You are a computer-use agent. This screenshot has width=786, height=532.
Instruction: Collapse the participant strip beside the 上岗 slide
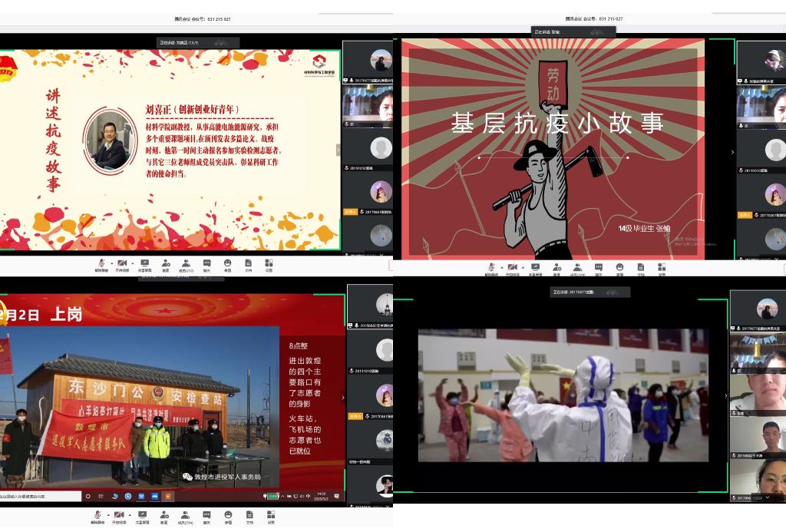coord(343,398)
